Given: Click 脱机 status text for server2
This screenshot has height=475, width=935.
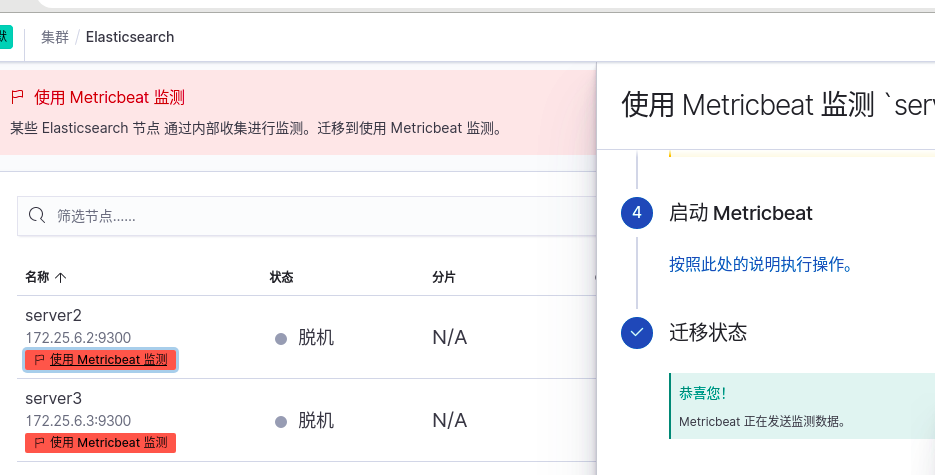Looking at the screenshot, I should pyautogui.click(x=316, y=338).
